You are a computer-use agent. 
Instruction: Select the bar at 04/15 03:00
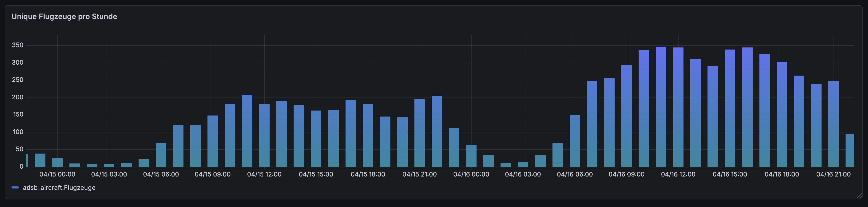pos(109,165)
